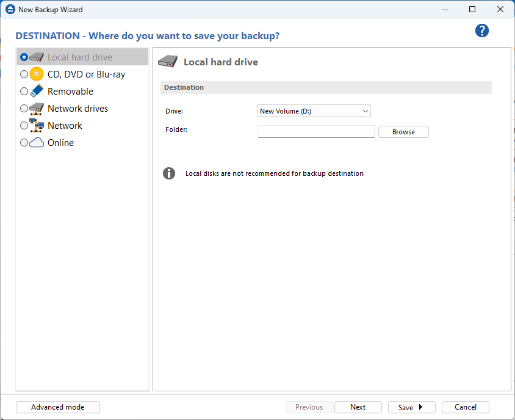Click the Folder path input field

point(316,132)
